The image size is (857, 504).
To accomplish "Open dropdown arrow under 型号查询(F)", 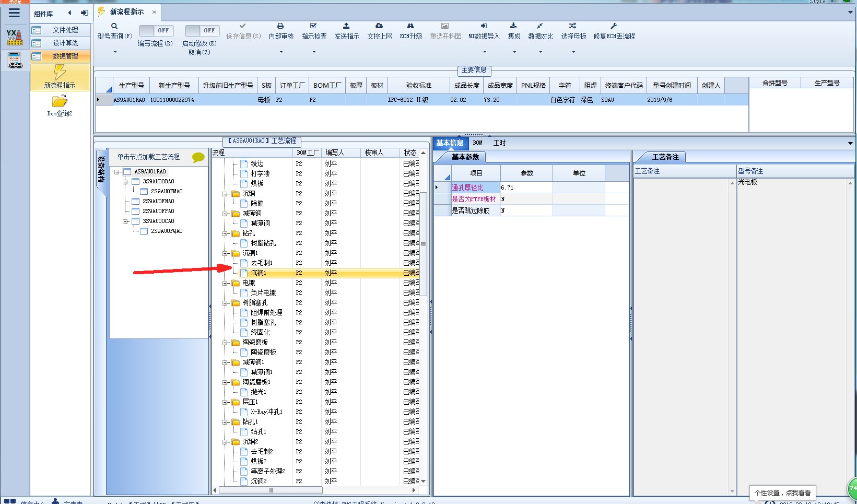I will 115,52.
